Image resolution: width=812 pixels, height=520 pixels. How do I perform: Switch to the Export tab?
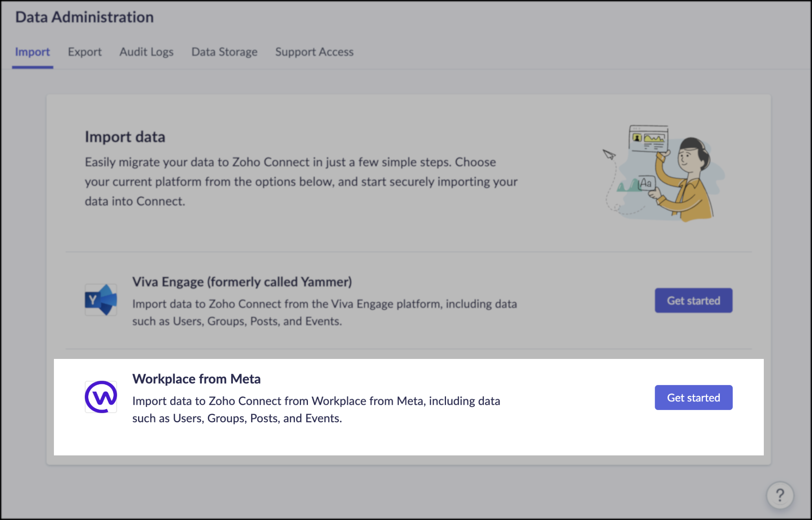click(85, 52)
